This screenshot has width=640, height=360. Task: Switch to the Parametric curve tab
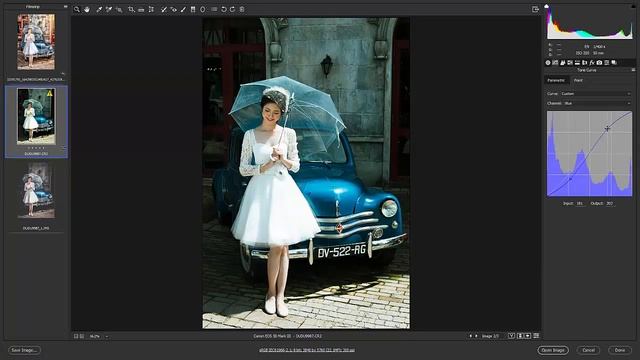556,80
